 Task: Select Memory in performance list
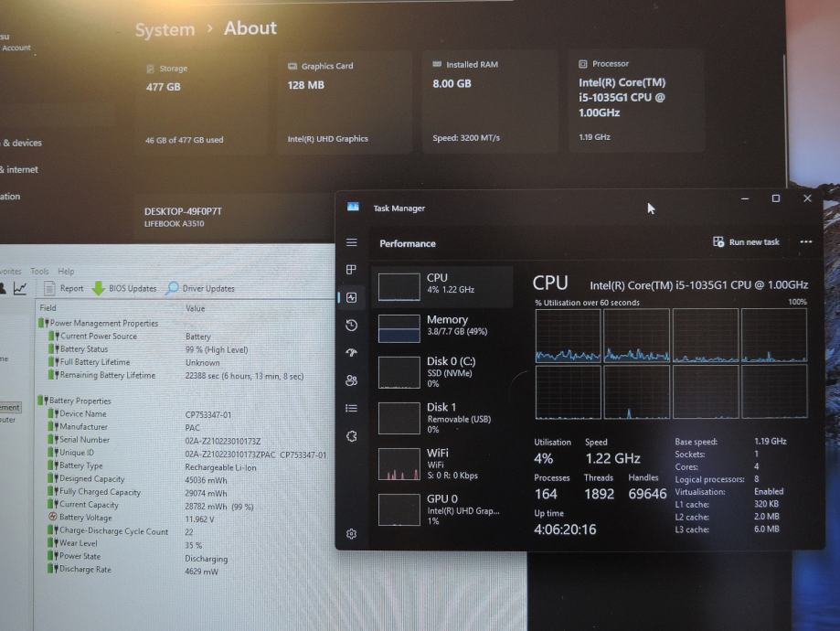tap(442, 327)
